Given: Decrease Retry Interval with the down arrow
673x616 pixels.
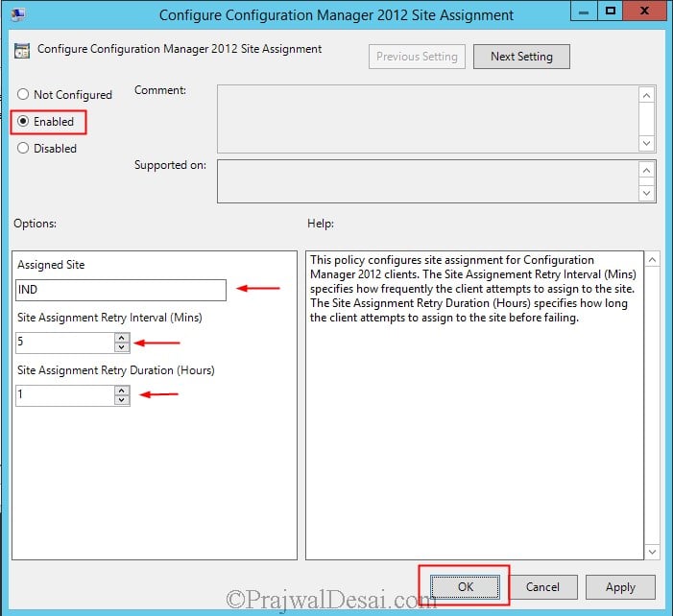Looking at the screenshot, I should (122, 347).
